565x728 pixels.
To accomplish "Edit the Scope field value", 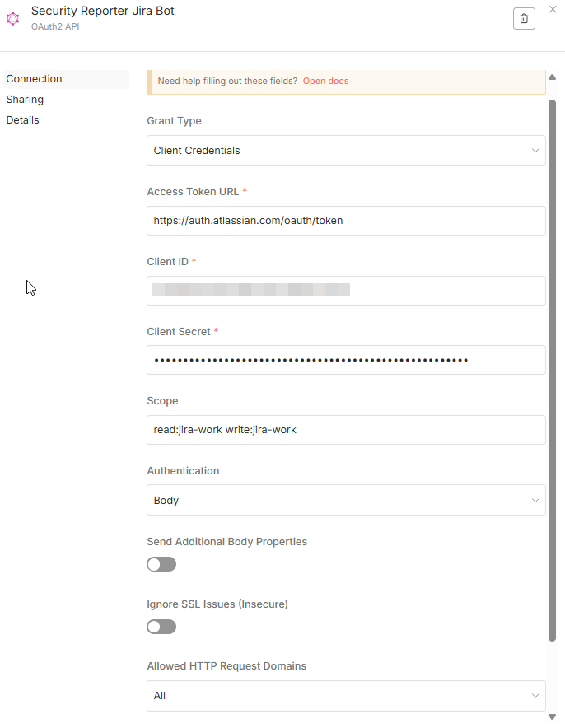I will tap(346, 430).
